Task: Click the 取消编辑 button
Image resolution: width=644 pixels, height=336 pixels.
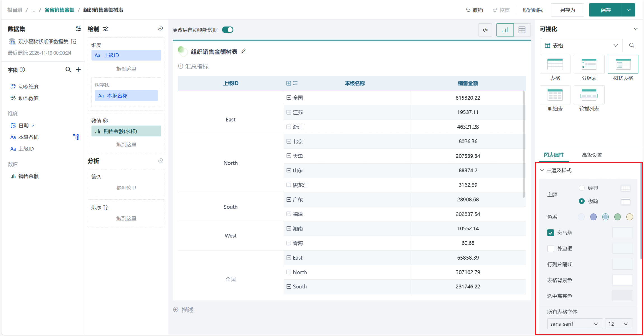Action: (x=533, y=10)
